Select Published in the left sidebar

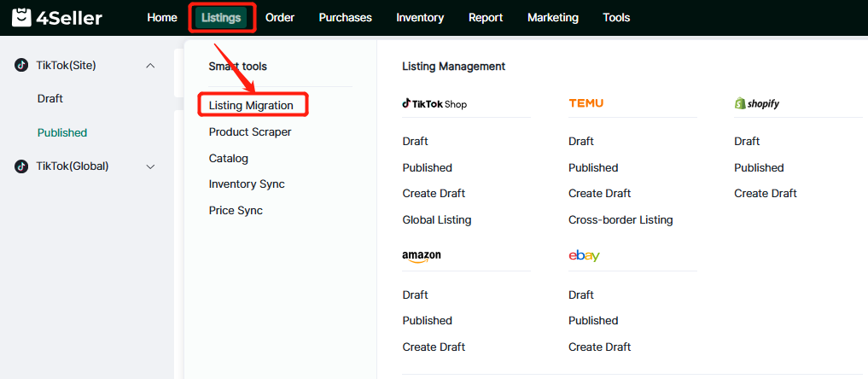62,132
